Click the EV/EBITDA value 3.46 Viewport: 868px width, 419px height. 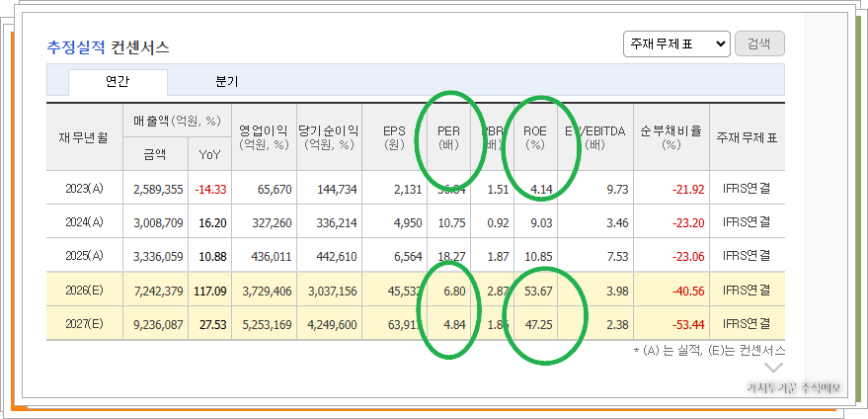[618, 223]
